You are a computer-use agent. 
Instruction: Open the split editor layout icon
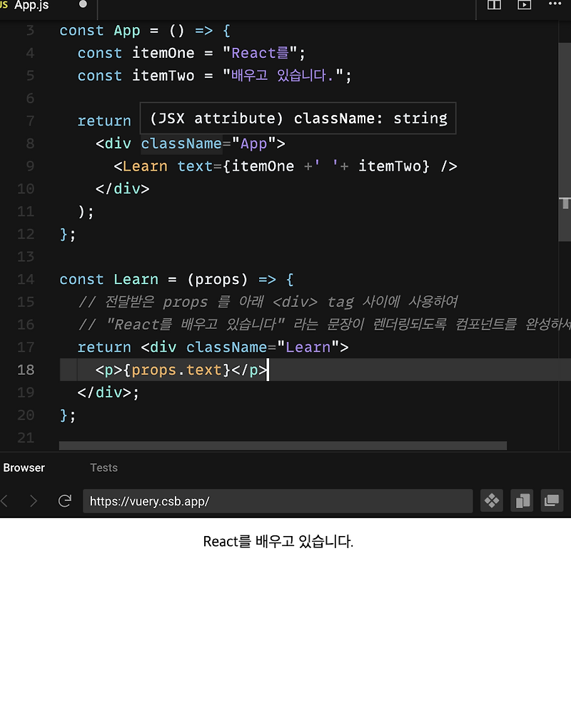tap(493, 6)
